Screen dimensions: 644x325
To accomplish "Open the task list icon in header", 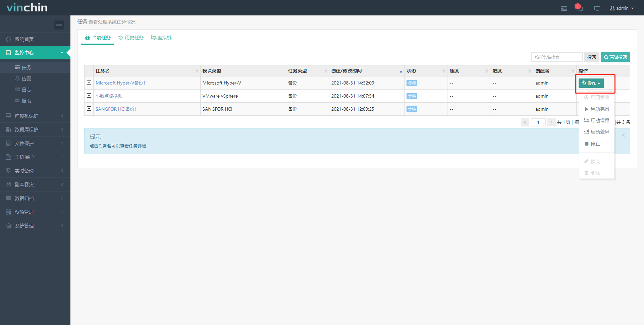I will coord(564,8).
